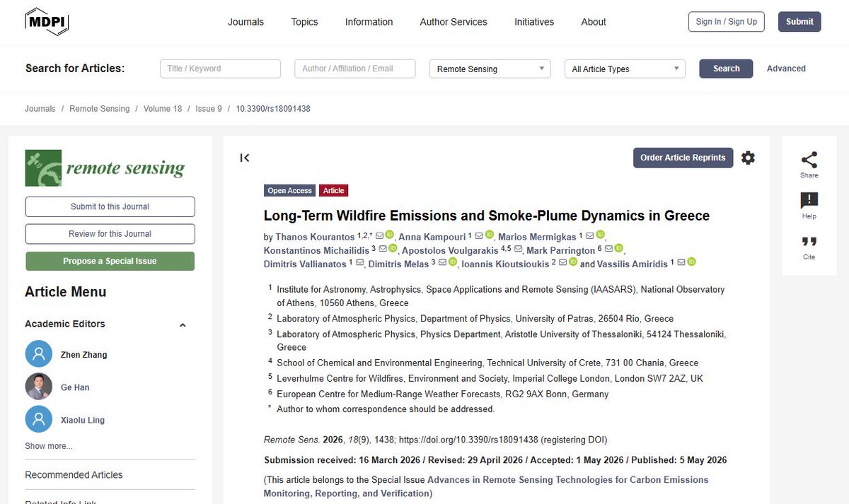Email icon next to Ioannis Kioutsioukis
This screenshot has width=849, height=504.
click(563, 262)
